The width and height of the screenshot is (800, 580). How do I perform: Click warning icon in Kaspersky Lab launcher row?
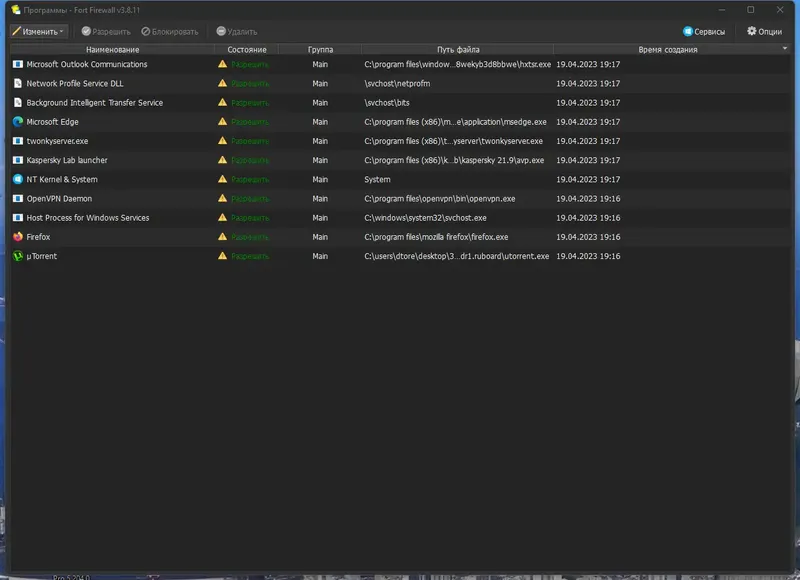pyautogui.click(x=222, y=160)
